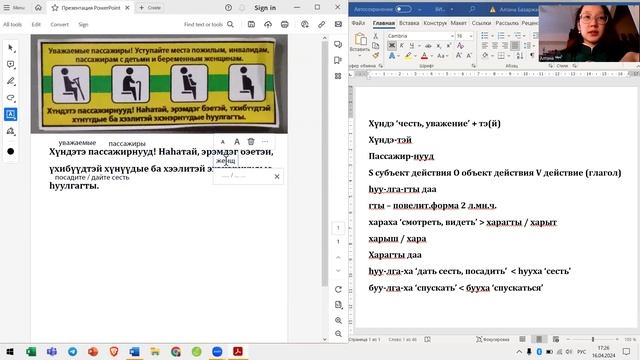Screen dimensions: 640x360
Task: Apply red font color in Word
Action: 424,56
